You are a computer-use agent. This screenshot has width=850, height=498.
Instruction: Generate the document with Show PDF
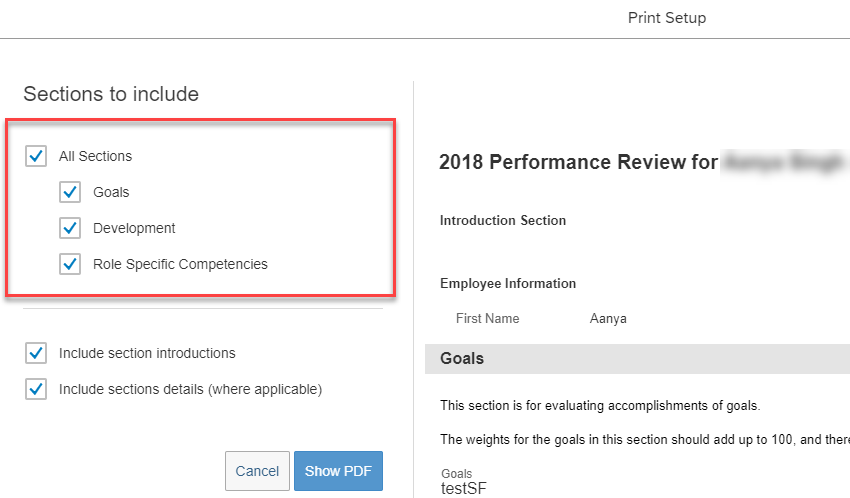pyautogui.click(x=338, y=471)
